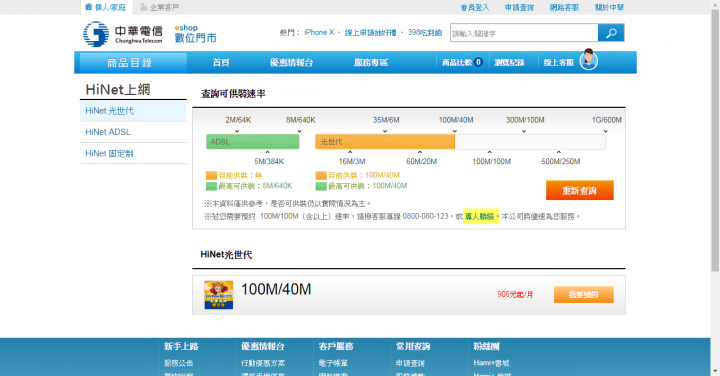Screen dimensions: 720x376
Task: Click the building icon on the 企業客戶 tab
Action: (143, 7)
